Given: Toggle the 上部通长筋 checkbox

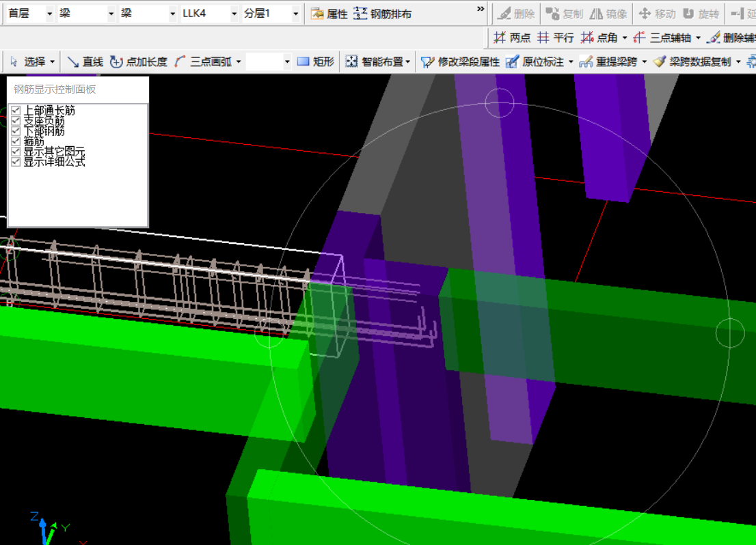Looking at the screenshot, I should [16, 111].
